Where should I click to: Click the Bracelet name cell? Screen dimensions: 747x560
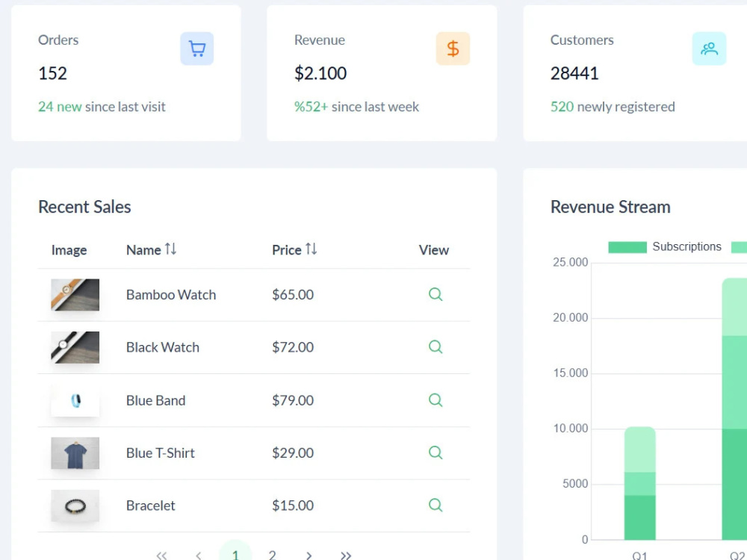tap(151, 505)
